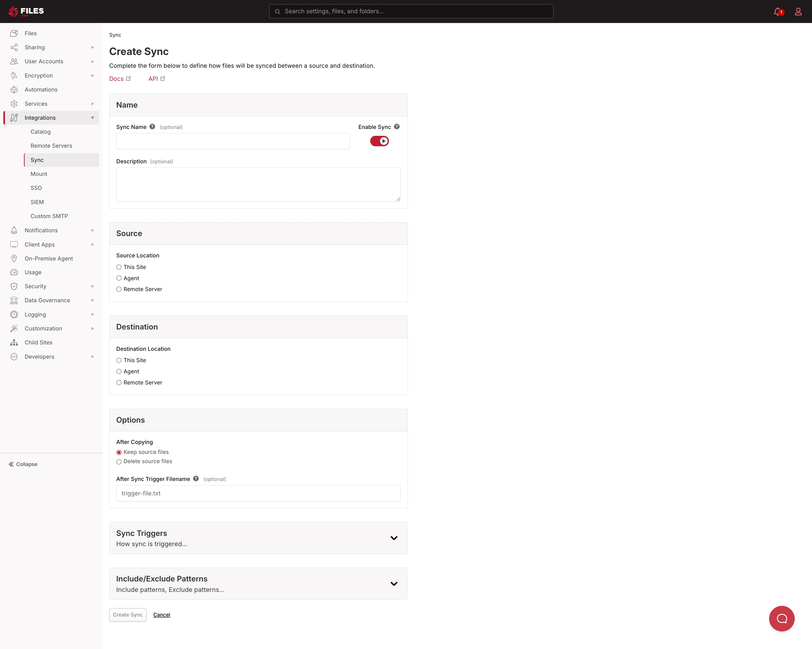Click the Security shield icon
The height and width of the screenshot is (649, 812).
pyautogui.click(x=14, y=286)
